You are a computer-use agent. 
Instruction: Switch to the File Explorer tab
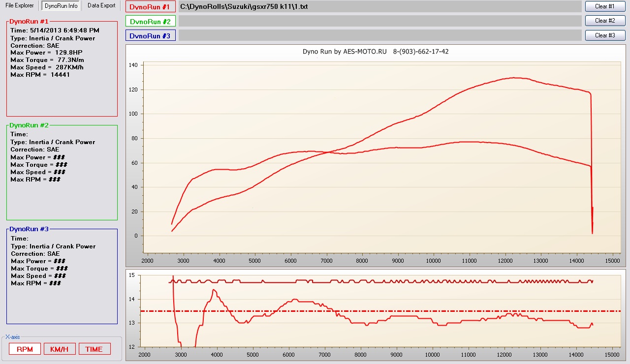click(20, 5)
